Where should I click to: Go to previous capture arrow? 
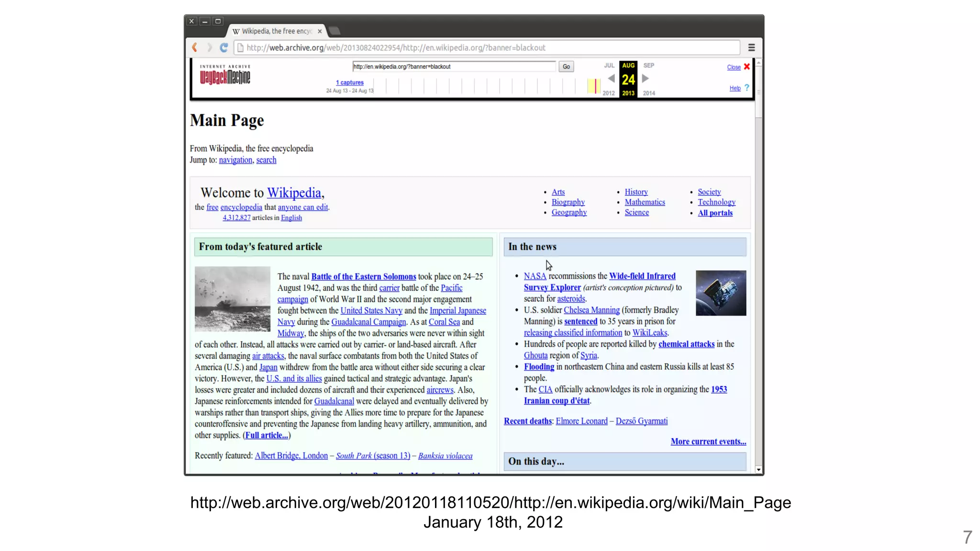click(611, 78)
